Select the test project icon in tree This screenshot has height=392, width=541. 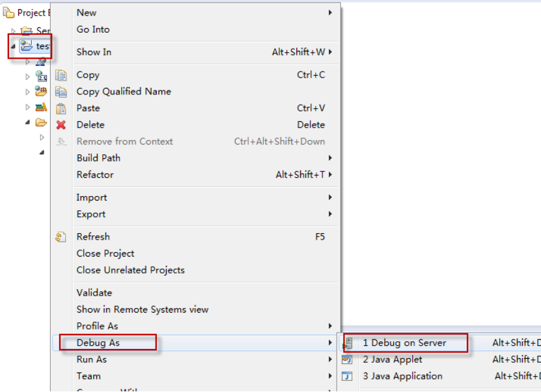click(26, 46)
